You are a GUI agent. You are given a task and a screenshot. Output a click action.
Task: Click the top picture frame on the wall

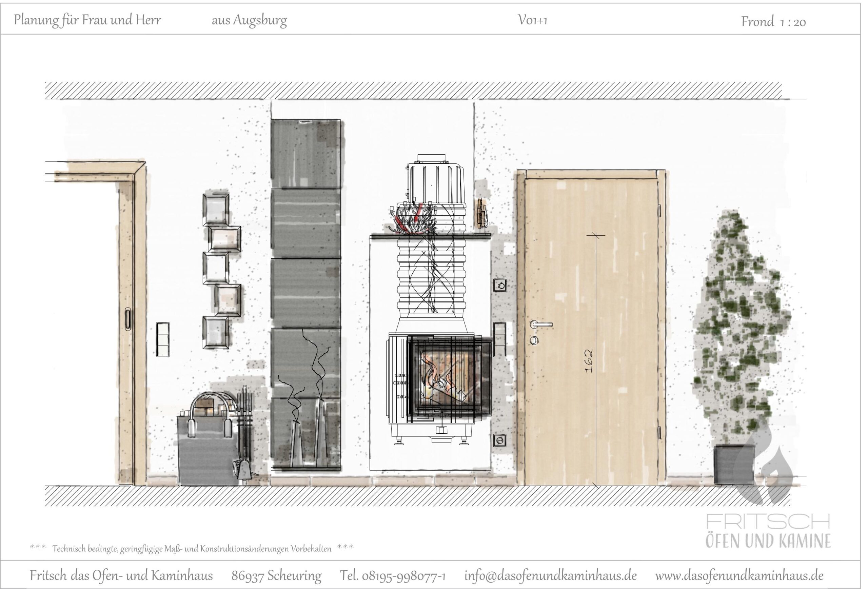pyautogui.click(x=216, y=210)
